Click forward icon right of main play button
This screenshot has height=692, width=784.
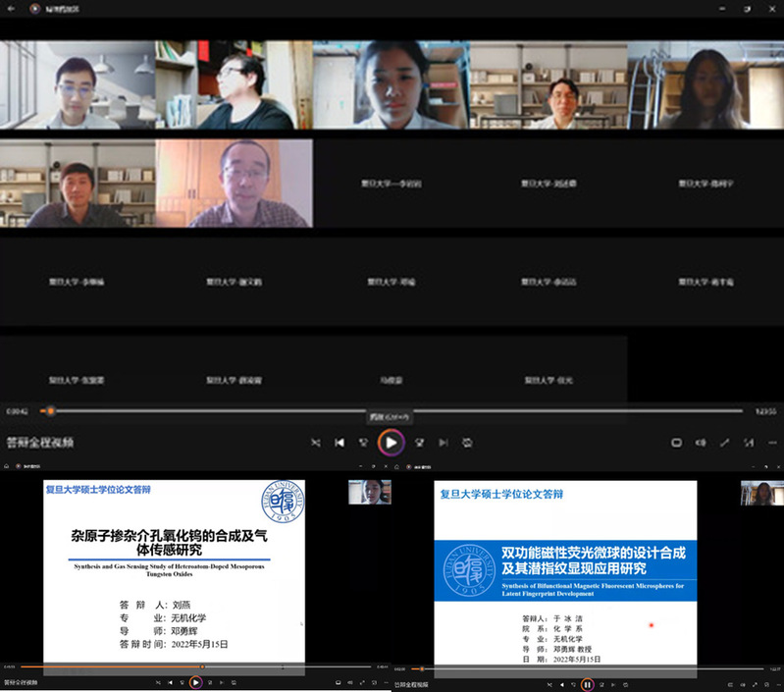419,443
